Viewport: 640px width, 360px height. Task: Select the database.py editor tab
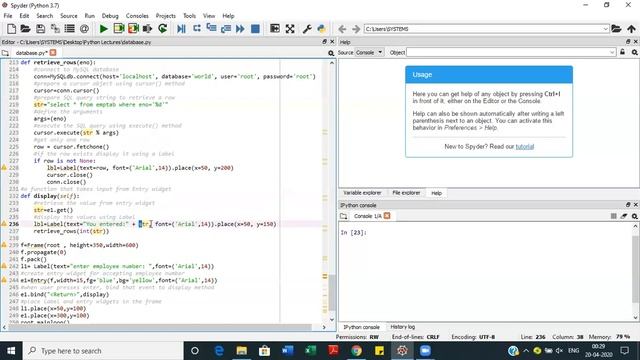pos(31,53)
